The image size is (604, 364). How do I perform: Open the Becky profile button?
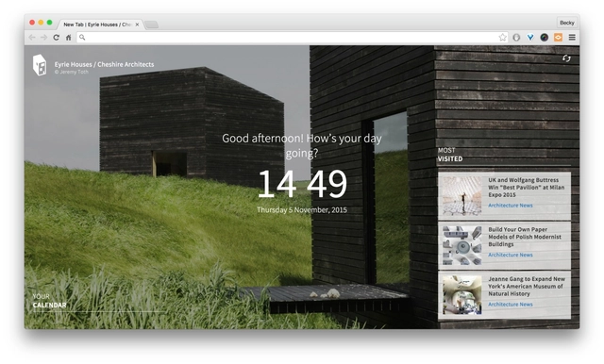tap(567, 23)
